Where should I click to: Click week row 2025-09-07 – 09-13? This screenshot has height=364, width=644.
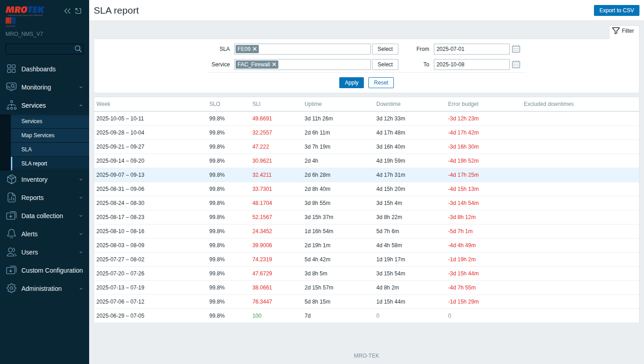366,175
